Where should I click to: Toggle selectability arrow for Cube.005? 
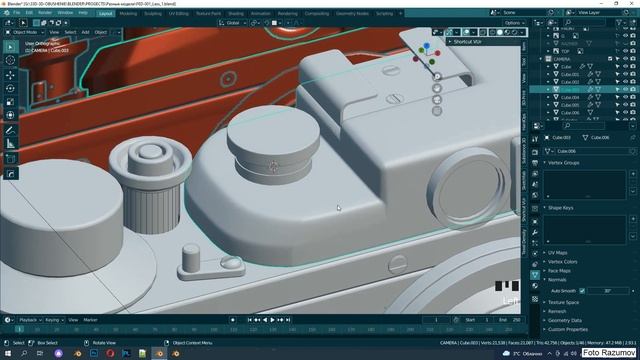click(x=617, y=105)
